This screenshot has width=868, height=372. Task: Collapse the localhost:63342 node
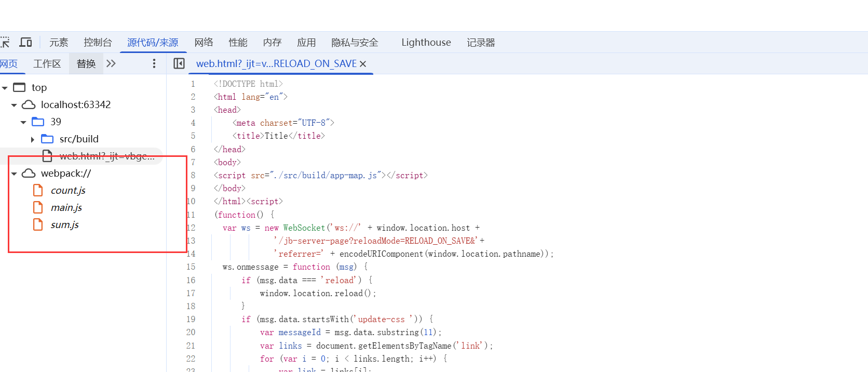pyautogui.click(x=14, y=105)
